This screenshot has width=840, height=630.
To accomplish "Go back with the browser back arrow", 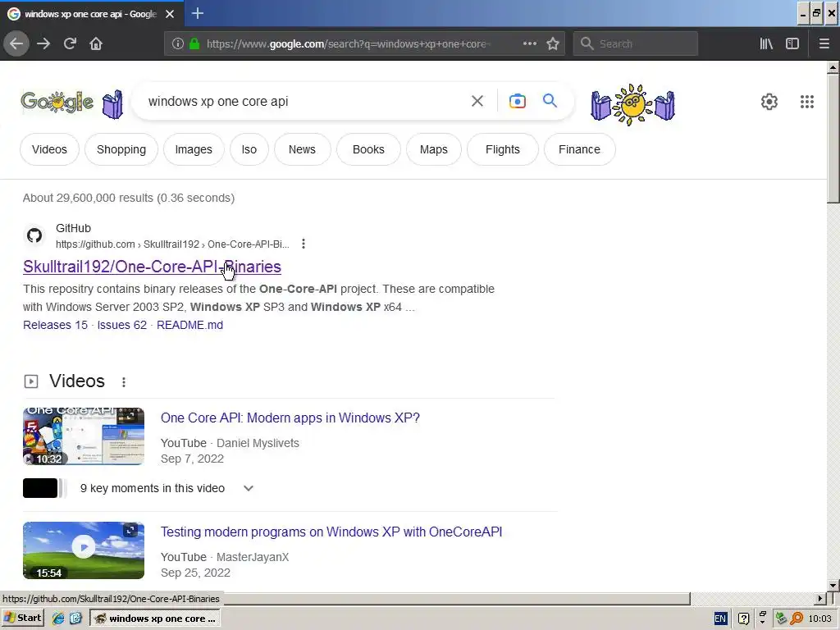I will pyautogui.click(x=16, y=43).
